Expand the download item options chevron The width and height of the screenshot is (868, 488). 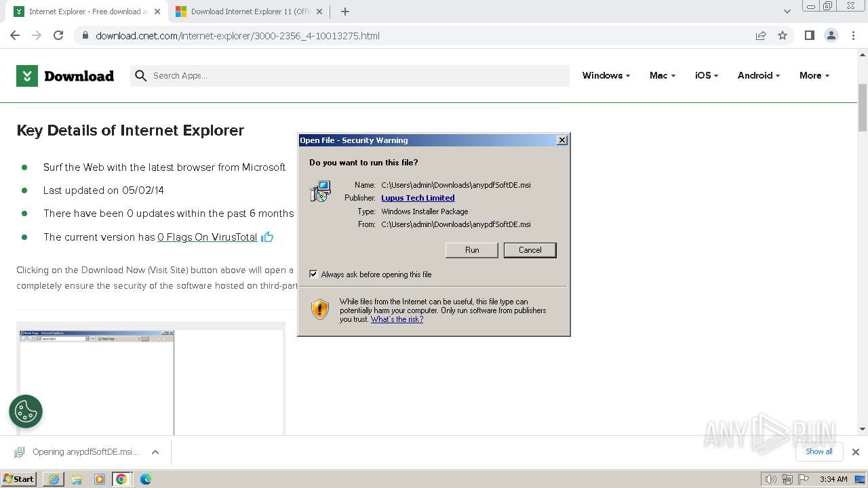155,452
